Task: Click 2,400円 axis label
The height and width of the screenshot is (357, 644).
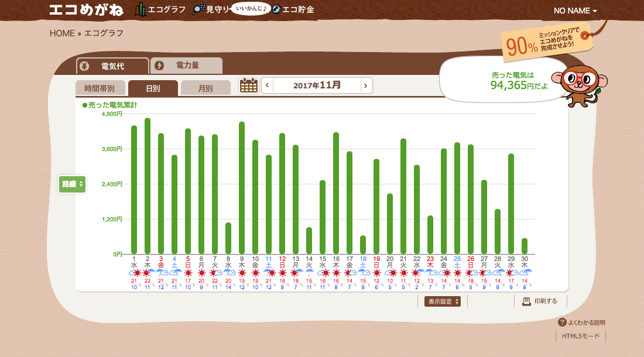Action: 112,184
